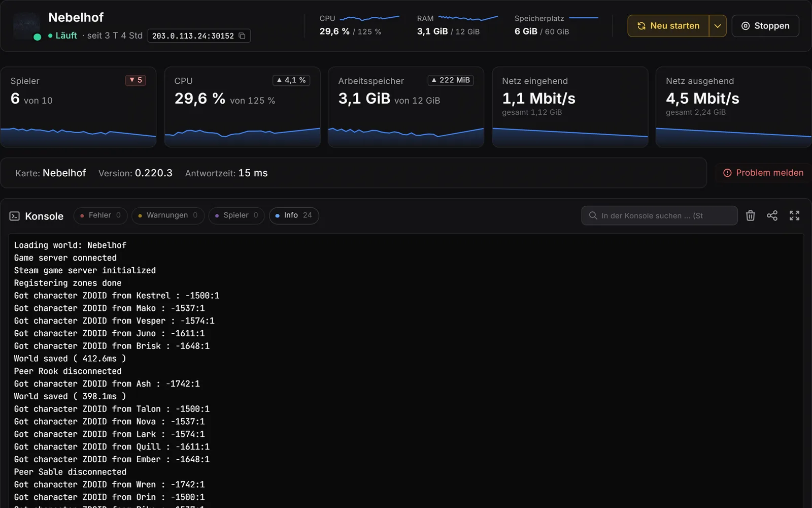
Task: Open the Netz eingehend card
Action: [570, 107]
